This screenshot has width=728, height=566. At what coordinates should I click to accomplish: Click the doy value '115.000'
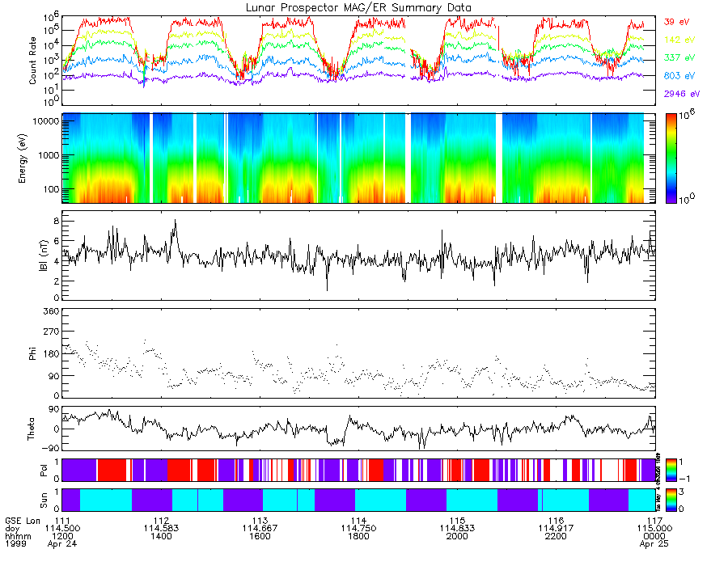(x=654, y=529)
